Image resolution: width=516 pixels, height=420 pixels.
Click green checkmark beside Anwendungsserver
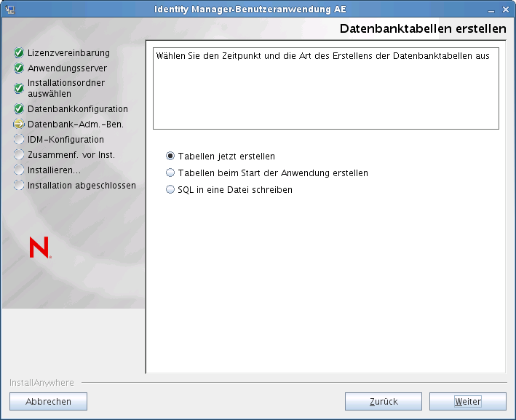[x=19, y=68]
